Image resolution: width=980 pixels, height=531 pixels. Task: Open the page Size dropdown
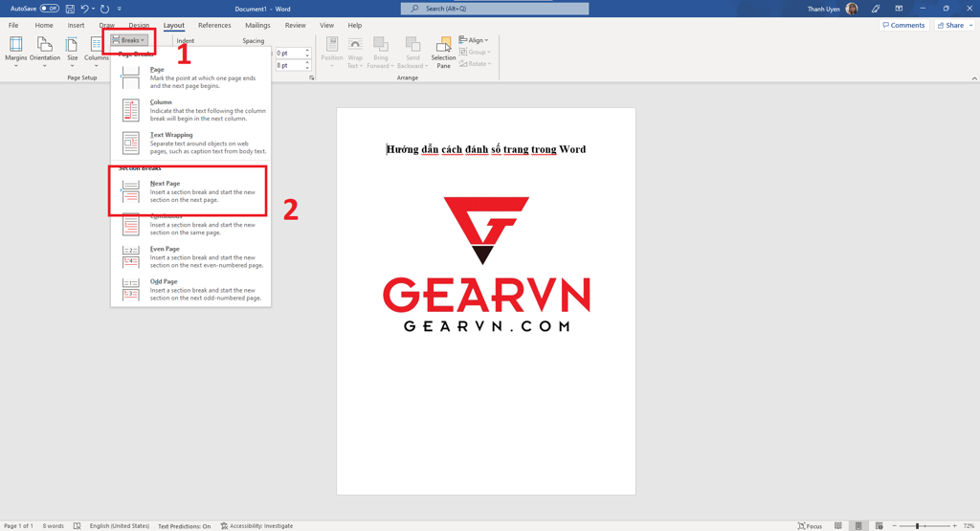click(x=73, y=52)
